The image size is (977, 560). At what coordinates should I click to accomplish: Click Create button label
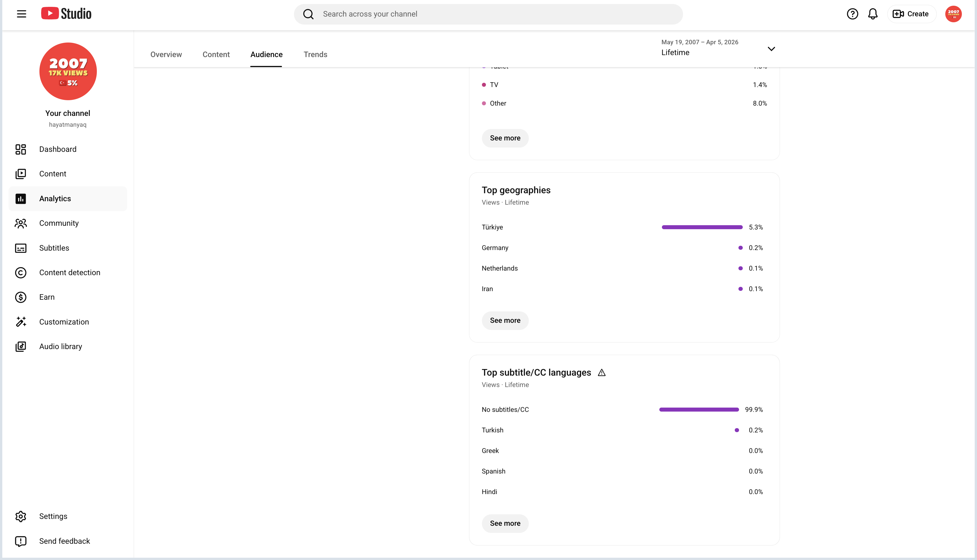click(x=918, y=14)
